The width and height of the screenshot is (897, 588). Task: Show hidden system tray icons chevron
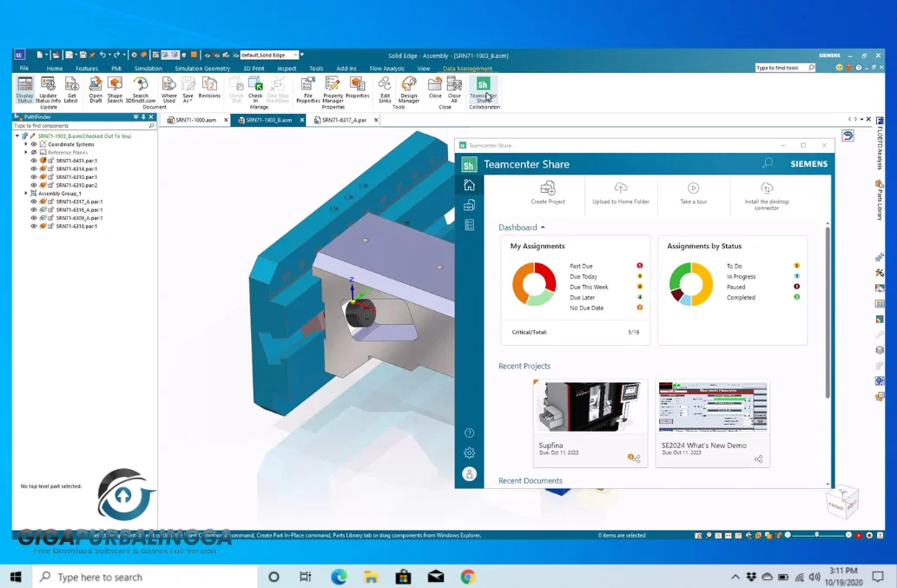click(735, 577)
